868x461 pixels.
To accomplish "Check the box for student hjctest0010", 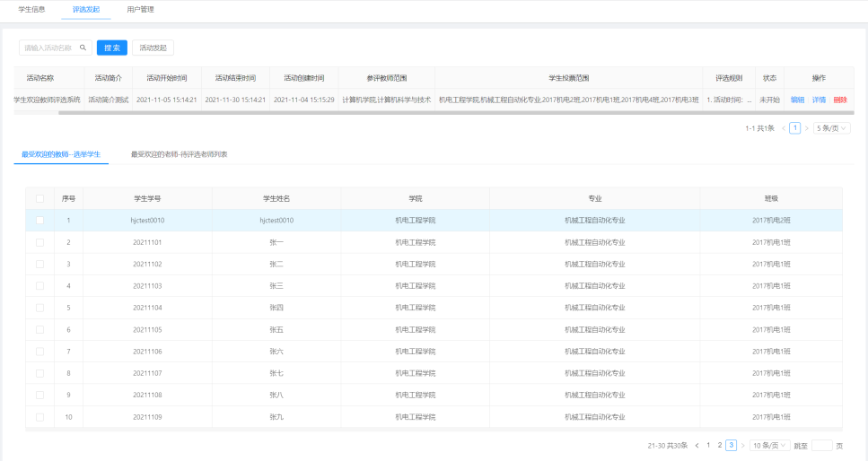I will click(x=39, y=220).
